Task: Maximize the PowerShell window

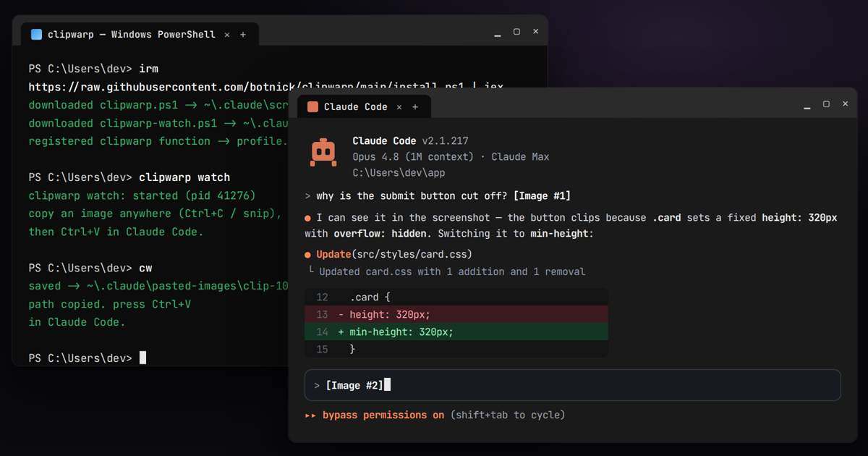Action: [x=516, y=32]
